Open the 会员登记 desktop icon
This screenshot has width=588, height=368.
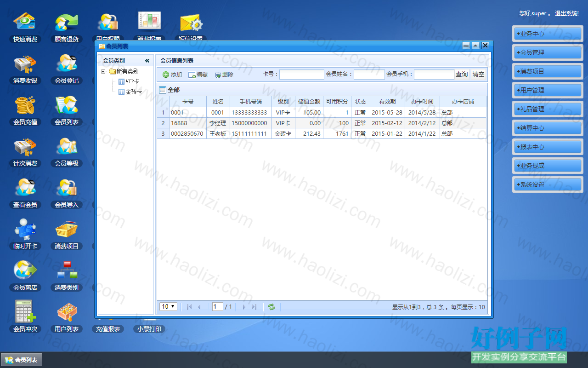click(67, 69)
